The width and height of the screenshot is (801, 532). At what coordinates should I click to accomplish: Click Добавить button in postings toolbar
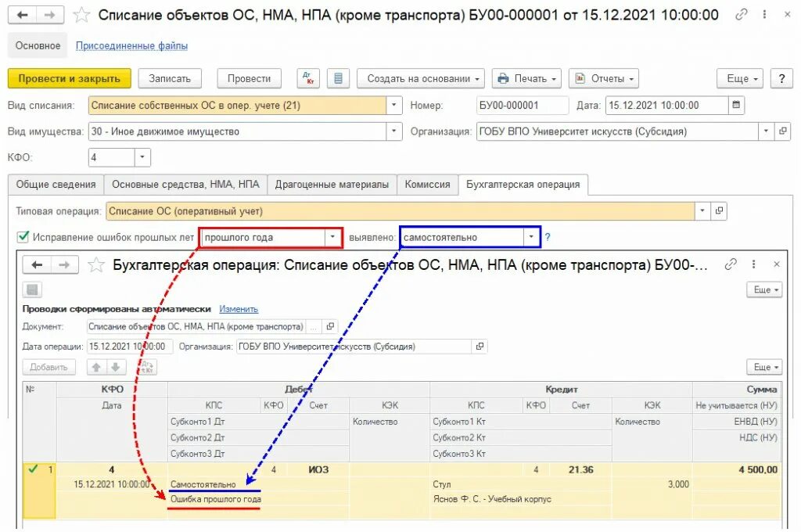point(48,367)
